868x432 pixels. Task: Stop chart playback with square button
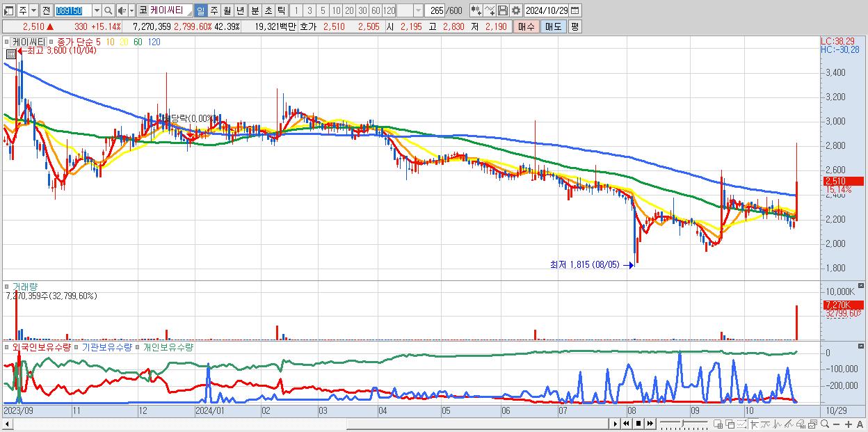638,424
